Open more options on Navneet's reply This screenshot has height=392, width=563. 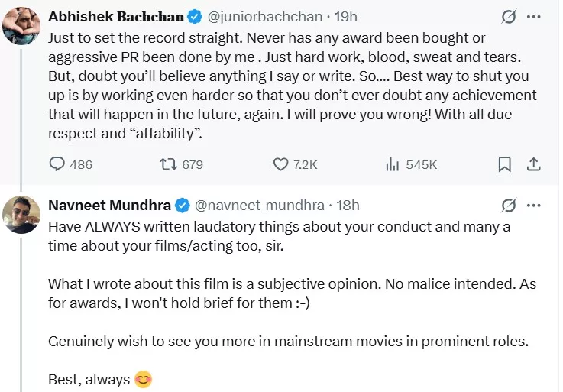pos(534,206)
